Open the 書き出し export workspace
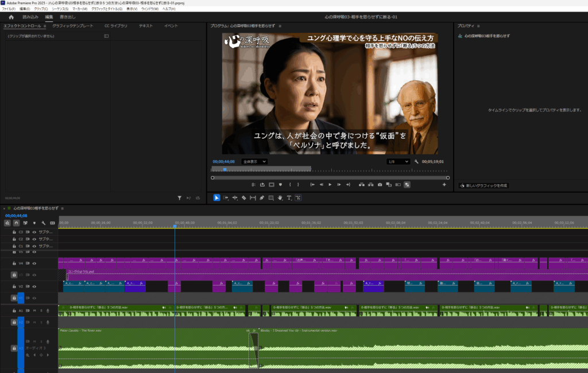 (67, 17)
